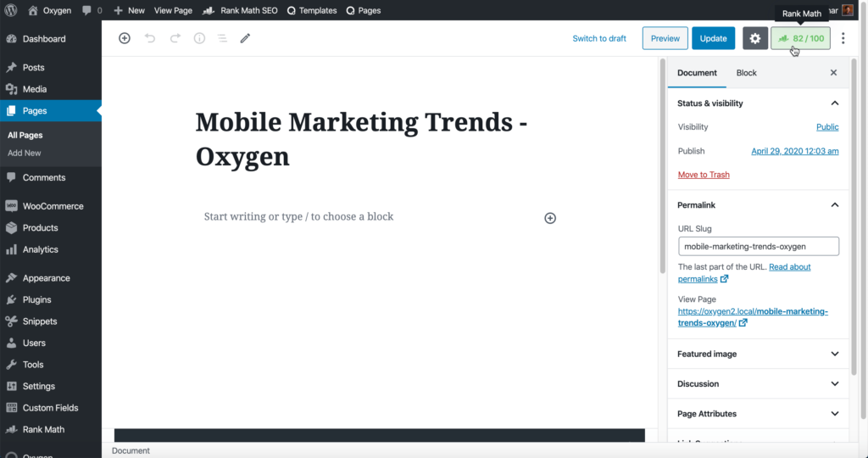Screen dimensions: 868x458
Task: Open Snippets in the sidebar
Action: [50, 321]
